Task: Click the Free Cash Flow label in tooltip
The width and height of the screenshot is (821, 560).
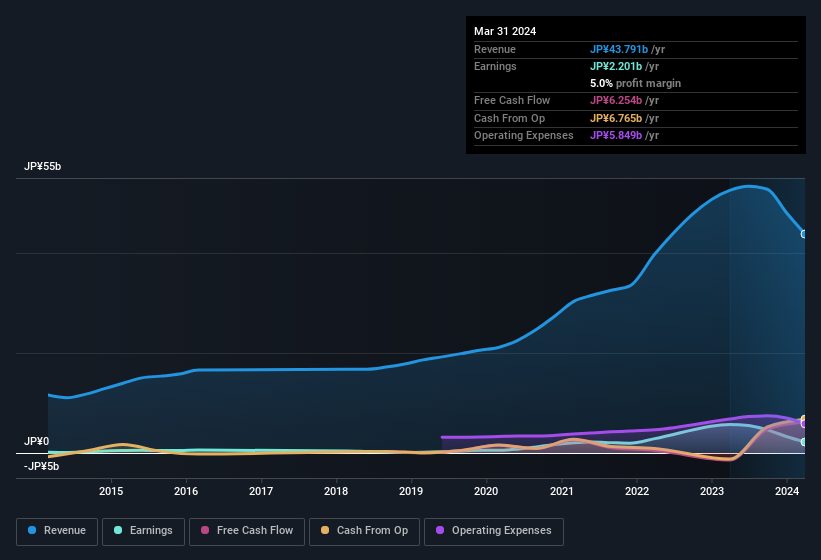Action: point(512,100)
